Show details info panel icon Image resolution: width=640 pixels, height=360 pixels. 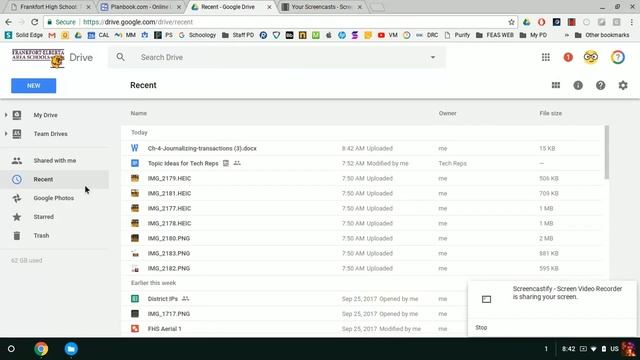(578, 85)
